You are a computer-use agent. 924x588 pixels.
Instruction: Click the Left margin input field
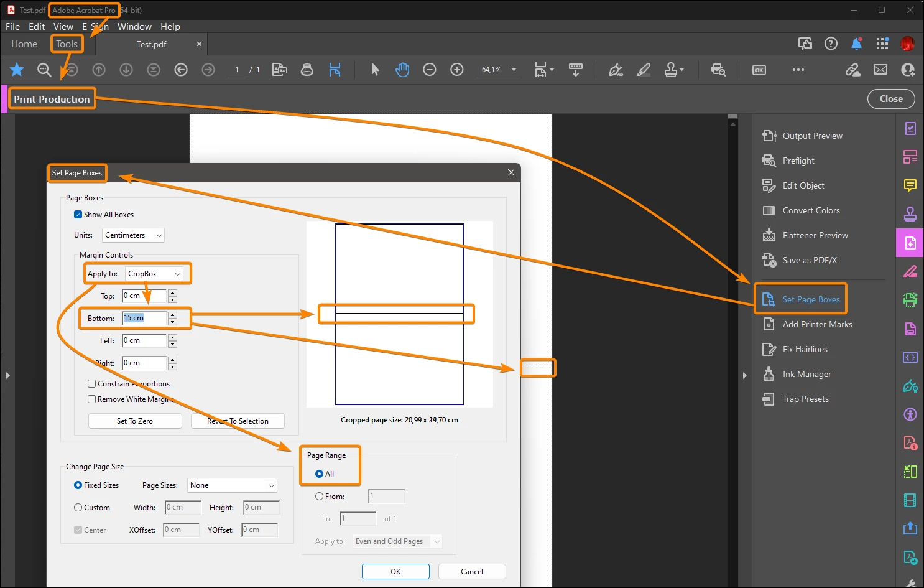tap(144, 341)
